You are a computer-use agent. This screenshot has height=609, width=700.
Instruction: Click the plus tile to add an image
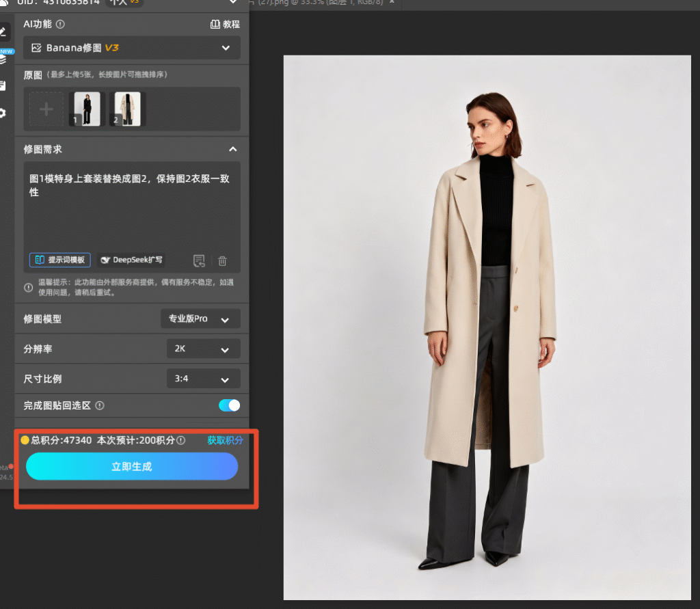(46, 109)
